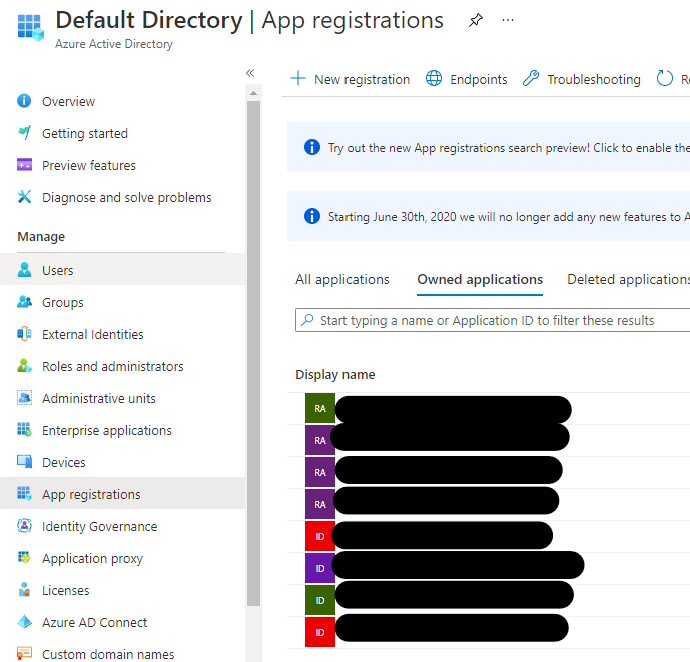Open the Endpoints toolbar item
The image size is (690, 662).
pos(467,79)
